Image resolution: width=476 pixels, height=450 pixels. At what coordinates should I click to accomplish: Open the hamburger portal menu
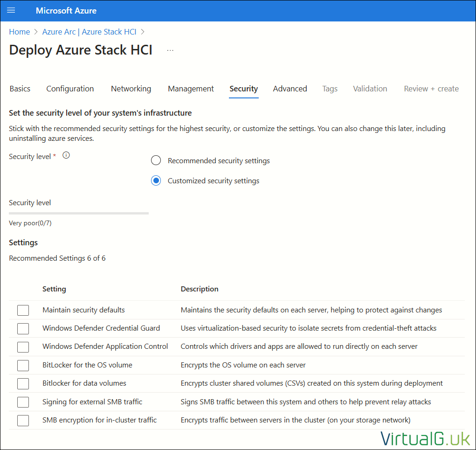[x=11, y=10]
